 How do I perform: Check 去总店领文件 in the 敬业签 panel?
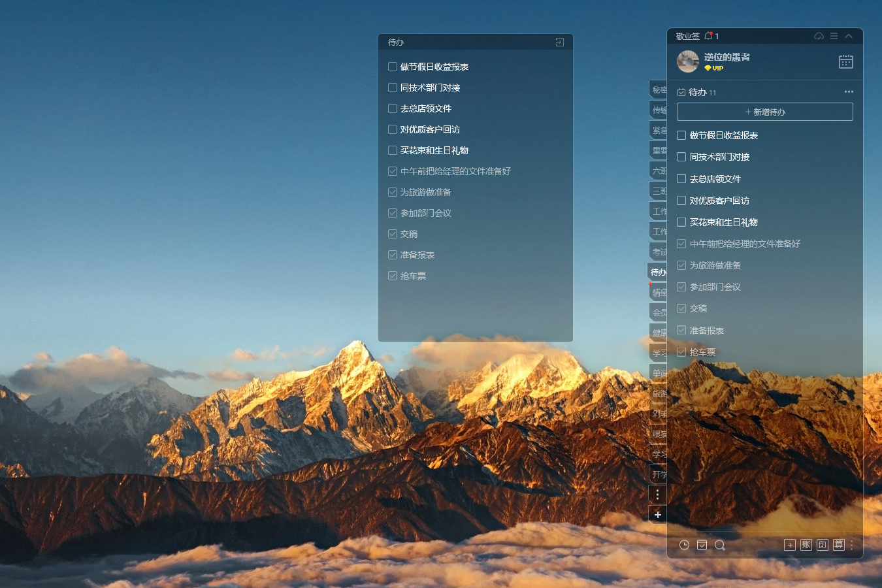point(681,178)
